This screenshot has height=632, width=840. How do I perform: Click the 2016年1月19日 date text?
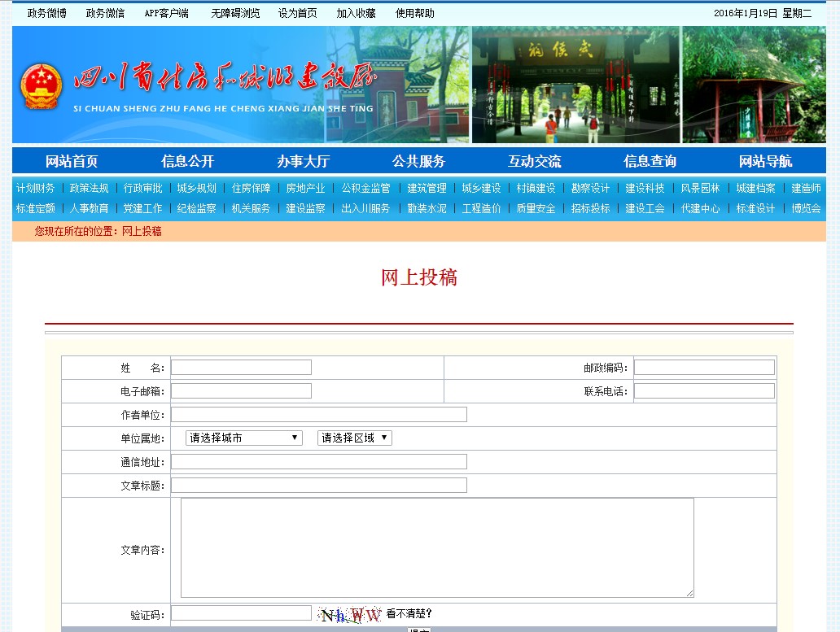click(x=746, y=13)
